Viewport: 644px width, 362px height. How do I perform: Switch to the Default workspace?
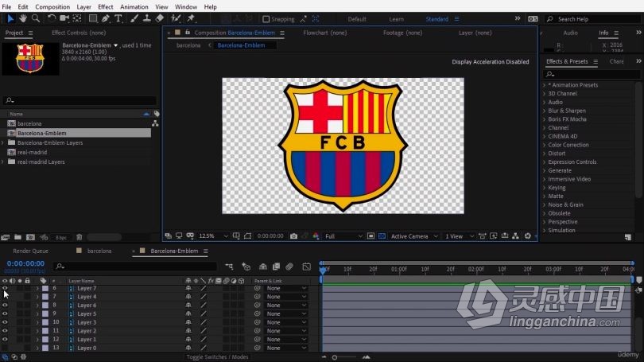tap(357, 19)
